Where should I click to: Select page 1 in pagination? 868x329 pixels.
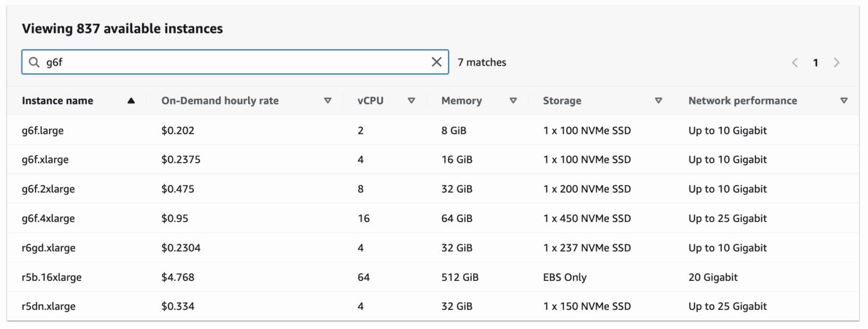(x=815, y=62)
